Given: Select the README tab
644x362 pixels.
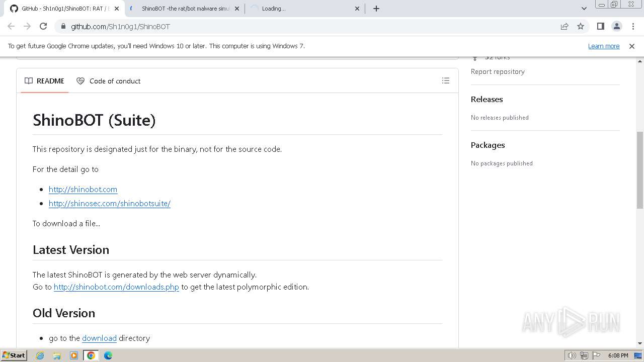Looking at the screenshot, I should [45, 81].
